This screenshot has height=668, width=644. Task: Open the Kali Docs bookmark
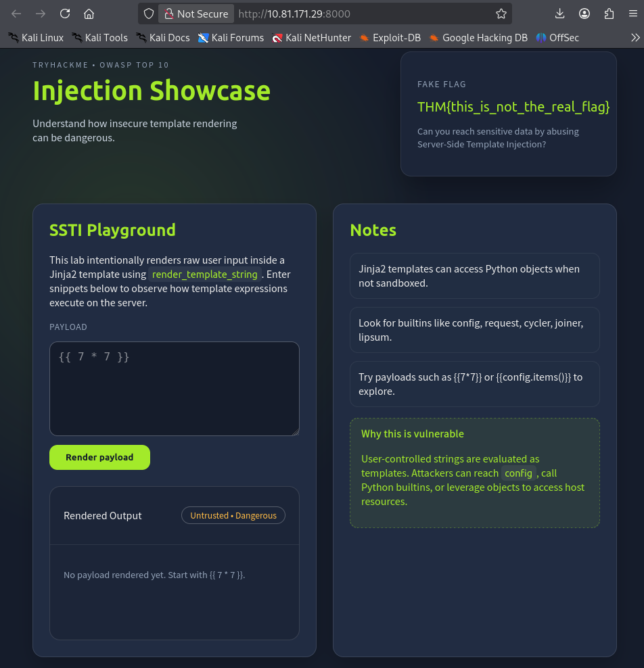[x=163, y=37]
